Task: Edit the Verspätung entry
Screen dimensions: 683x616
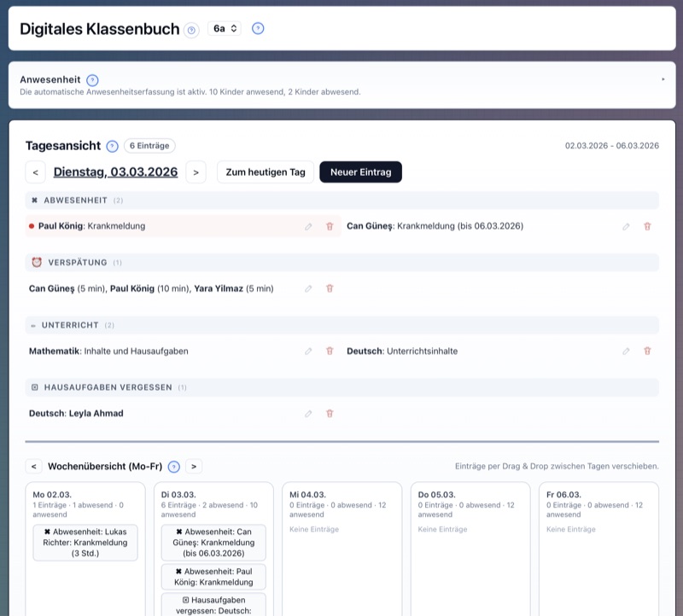Action: coord(308,288)
